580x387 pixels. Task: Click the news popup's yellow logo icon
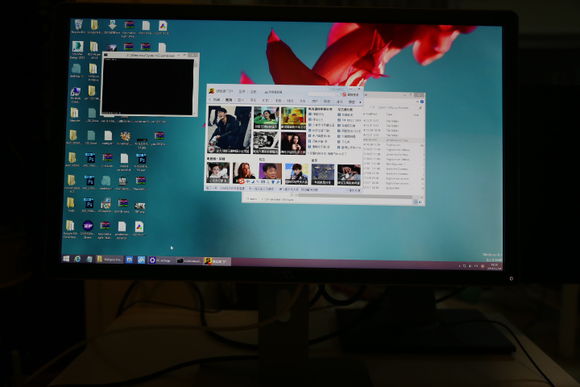pos(212,91)
